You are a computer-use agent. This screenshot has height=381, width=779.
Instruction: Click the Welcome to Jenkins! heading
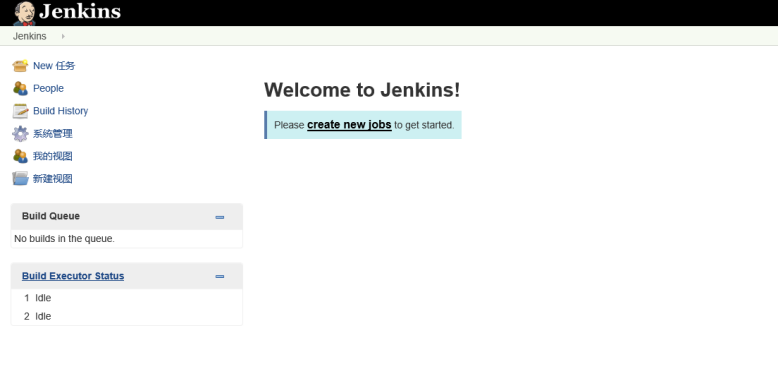pyautogui.click(x=362, y=90)
